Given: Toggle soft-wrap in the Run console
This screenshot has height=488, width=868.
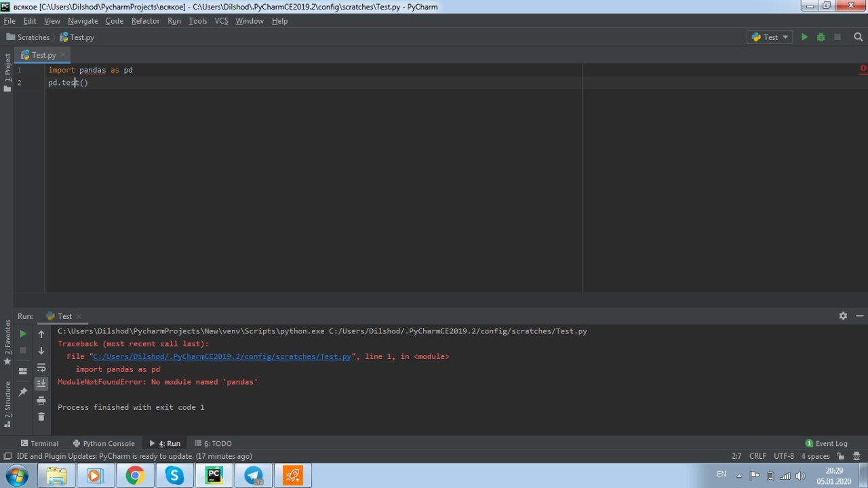Looking at the screenshot, I should click(41, 367).
